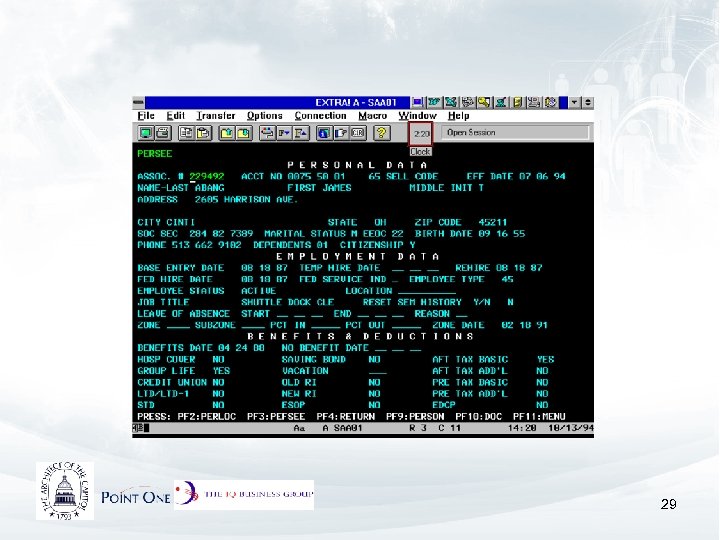Click the blank VACATION field

pos(377,371)
